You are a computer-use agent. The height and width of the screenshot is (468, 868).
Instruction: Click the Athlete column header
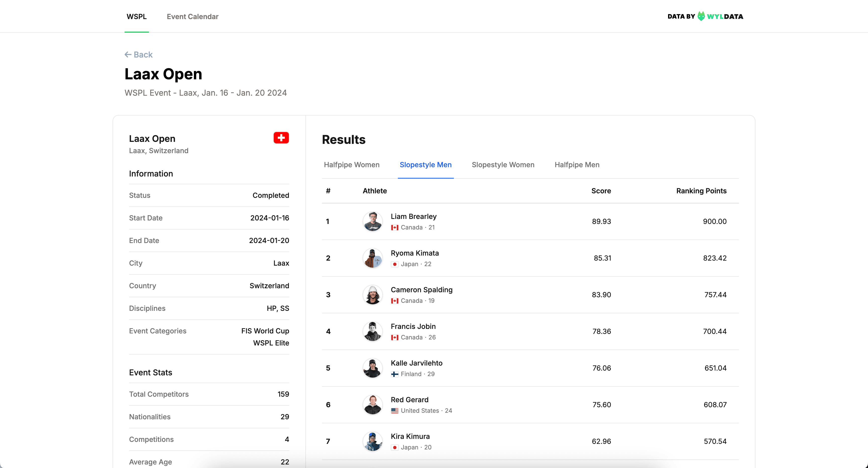pos(374,191)
